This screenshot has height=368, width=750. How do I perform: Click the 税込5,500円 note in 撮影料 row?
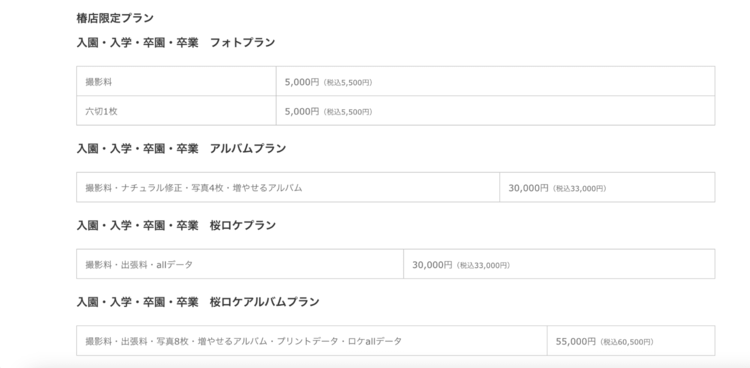(348, 83)
